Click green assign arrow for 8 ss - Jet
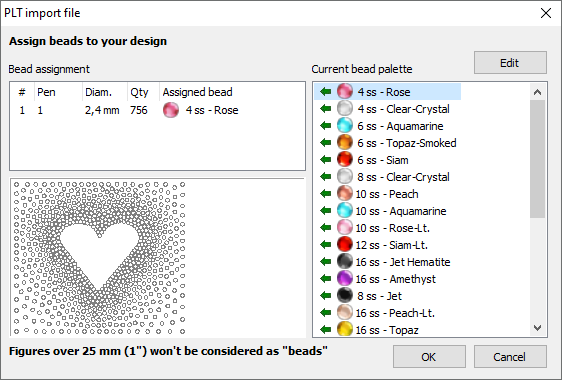562x380 pixels. [325, 296]
